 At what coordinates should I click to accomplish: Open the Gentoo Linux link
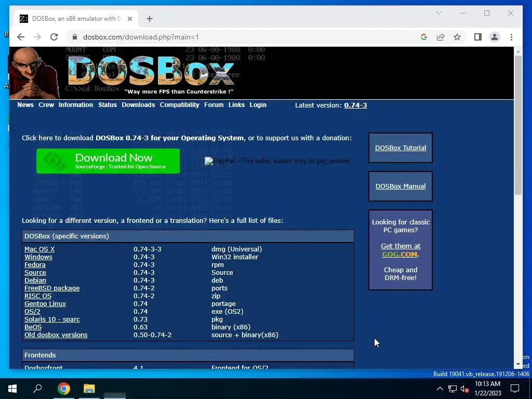(45, 303)
